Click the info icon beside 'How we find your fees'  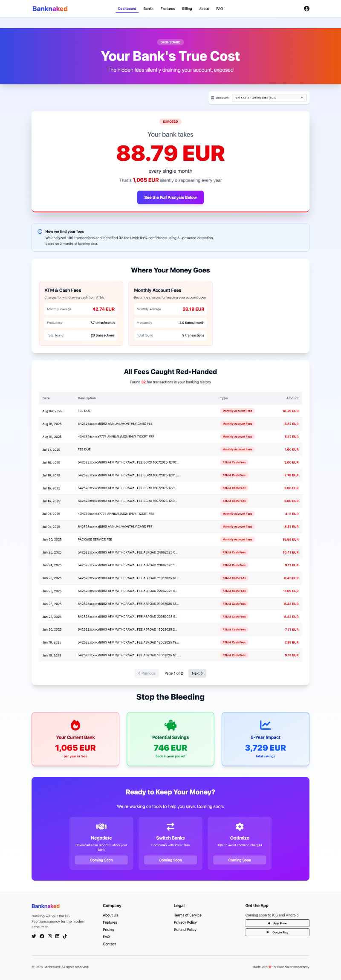40,232
